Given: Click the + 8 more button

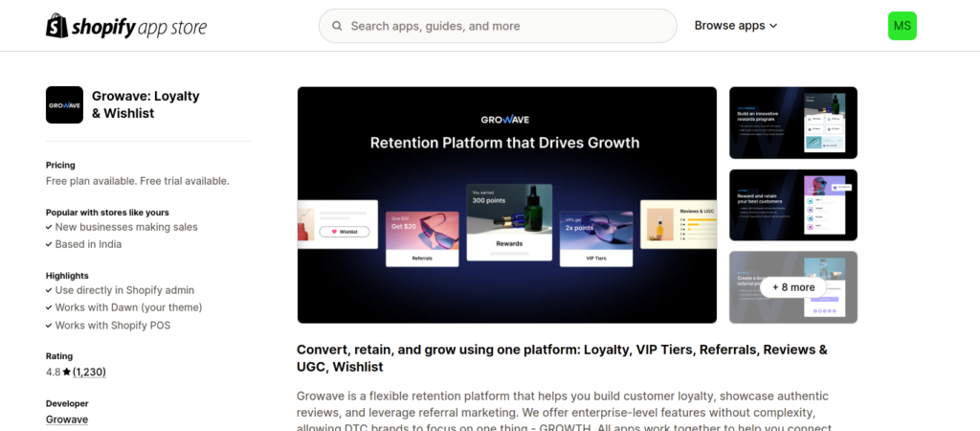Looking at the screenshot, I should 793,287.
